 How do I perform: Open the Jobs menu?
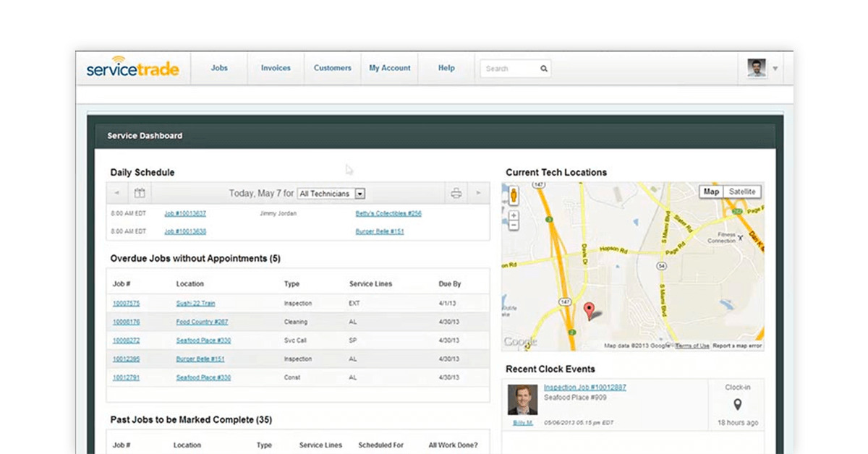(219, 68)
